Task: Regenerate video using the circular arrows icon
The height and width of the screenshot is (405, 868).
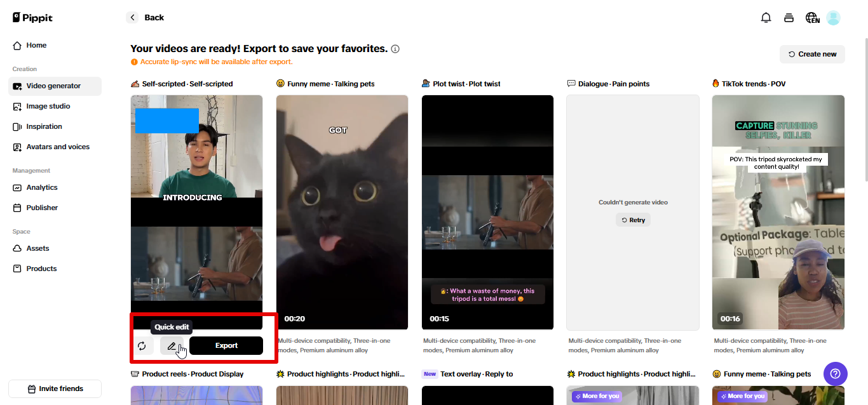Action: tap(142, 345)
